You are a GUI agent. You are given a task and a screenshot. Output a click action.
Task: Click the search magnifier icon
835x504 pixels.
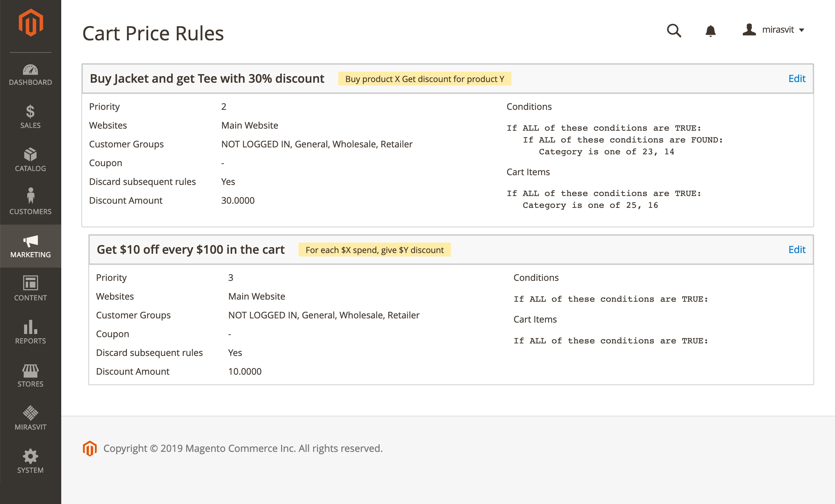tap(674, 31)
